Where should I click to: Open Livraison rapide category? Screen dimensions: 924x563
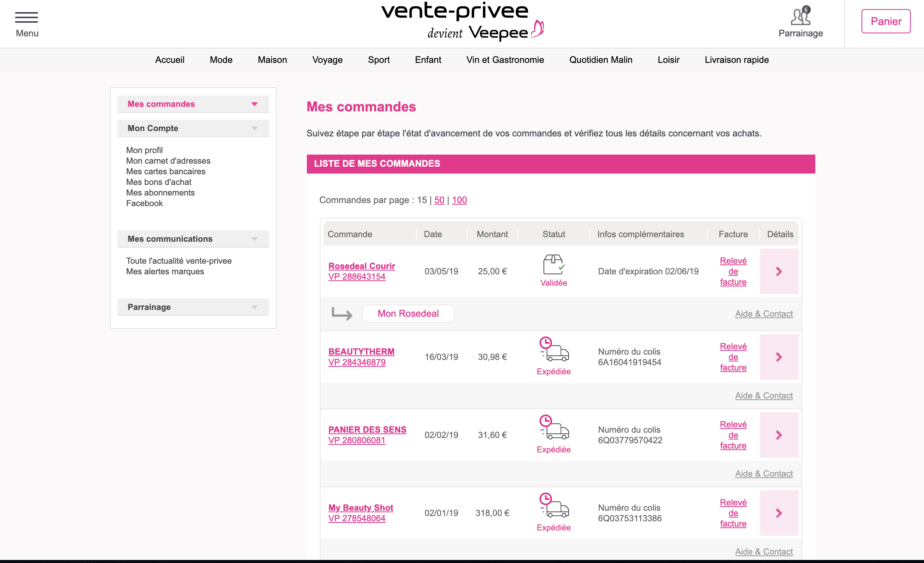click(x=737, y=60)
